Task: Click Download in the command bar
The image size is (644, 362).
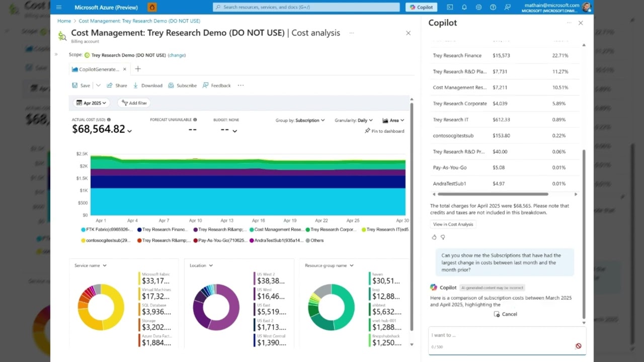Action: click(147, 85)
